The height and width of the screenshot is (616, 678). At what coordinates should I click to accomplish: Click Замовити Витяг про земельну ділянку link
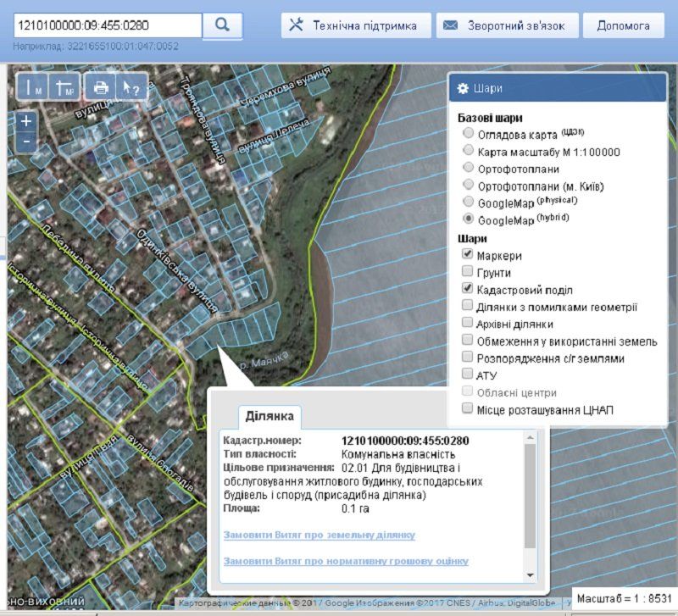pyautogui.click(x=319, y=536)
